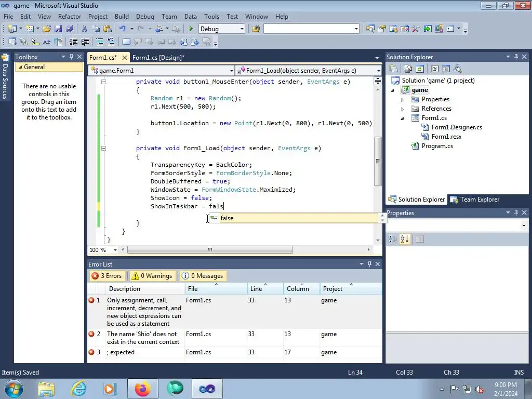Toggle the 0 Warnings filter button

point(152,276)
